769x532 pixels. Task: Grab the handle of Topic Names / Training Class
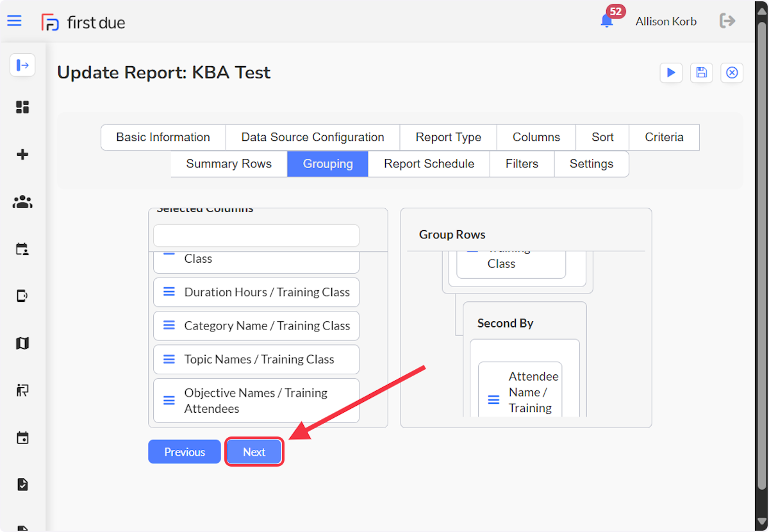(169, 360)
